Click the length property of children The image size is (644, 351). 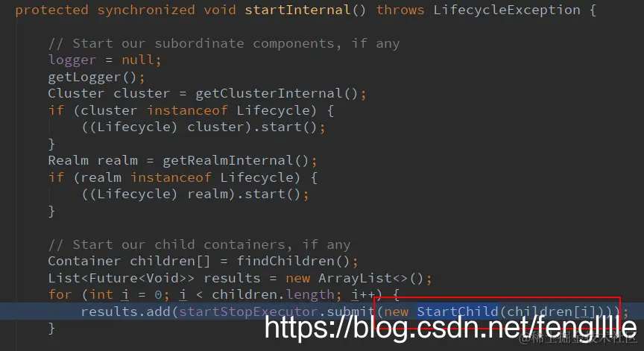pos(310,295)
